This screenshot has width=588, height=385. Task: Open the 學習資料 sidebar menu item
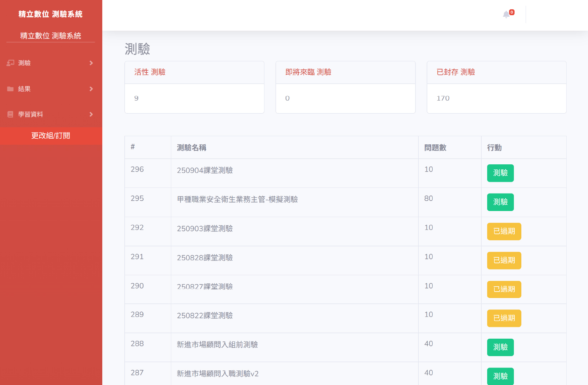pos(31,114)
